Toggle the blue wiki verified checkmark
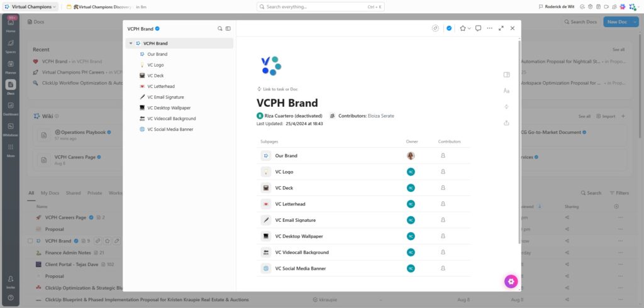 pos(449,28)
